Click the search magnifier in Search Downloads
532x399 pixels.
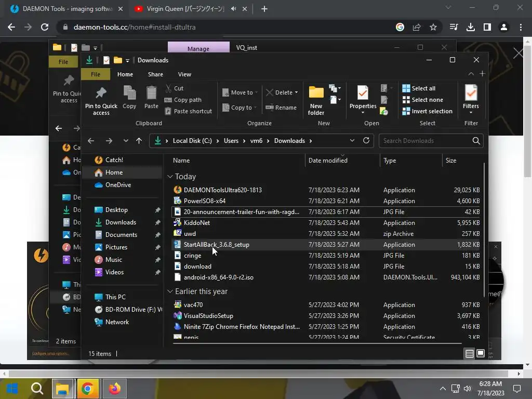(x=476, y=140)
